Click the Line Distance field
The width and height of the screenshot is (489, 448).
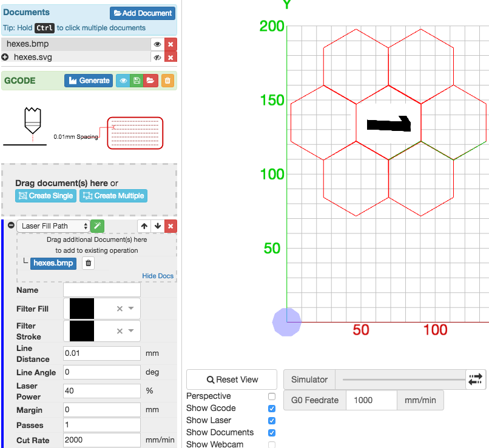click(102, 353)
